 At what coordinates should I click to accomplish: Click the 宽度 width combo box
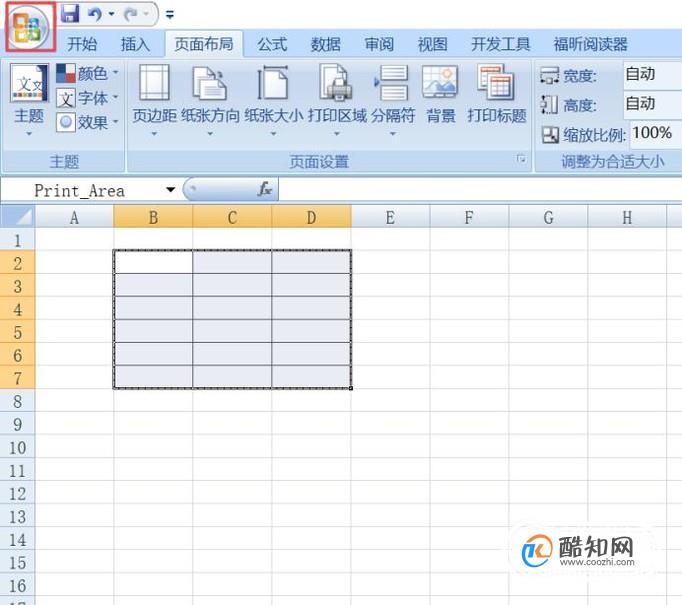coord(652,74)
